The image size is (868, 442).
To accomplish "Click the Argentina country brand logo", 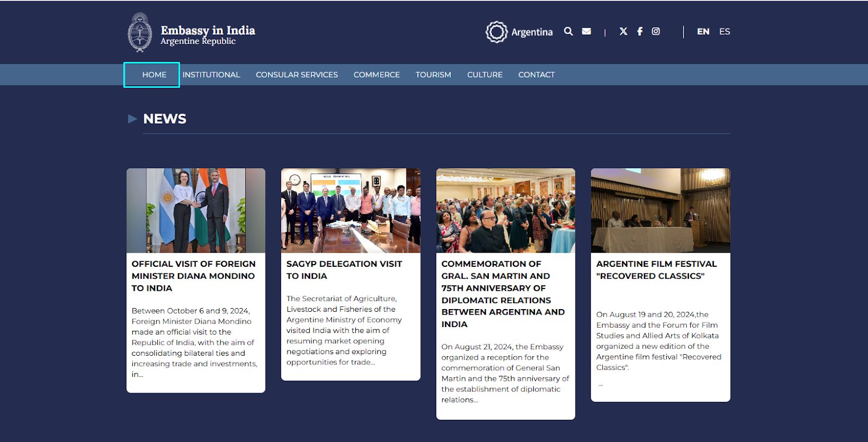I will tap(519, 32).
